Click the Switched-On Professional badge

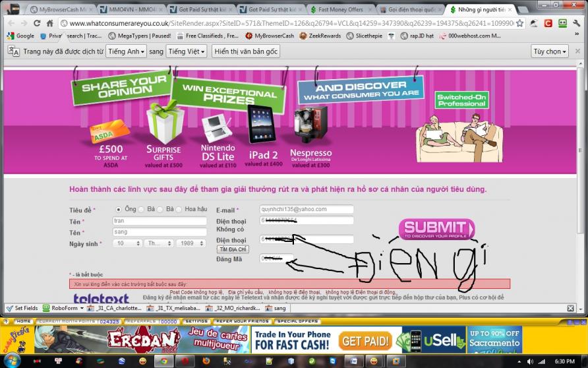(461, 100)
